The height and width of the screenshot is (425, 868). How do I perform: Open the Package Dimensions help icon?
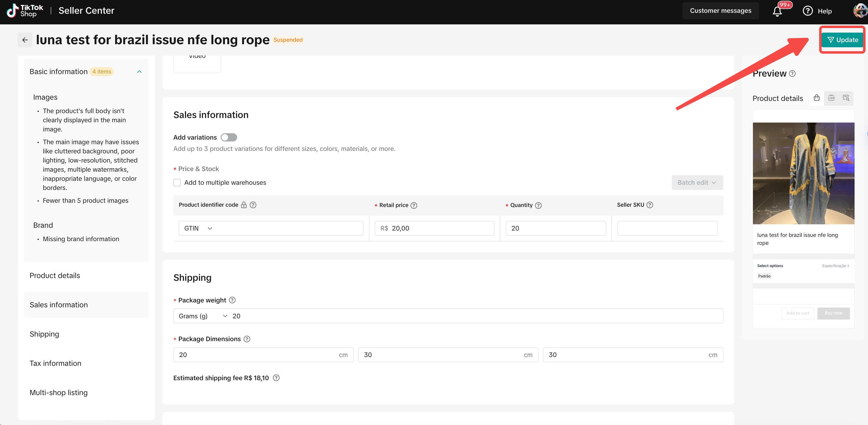pyautogui.click(x=247, y=339)
